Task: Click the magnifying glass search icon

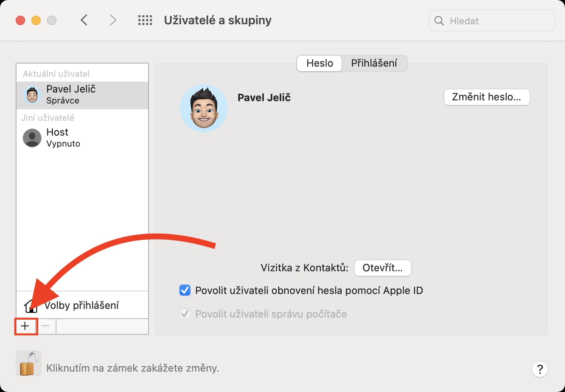Action: 439,21
